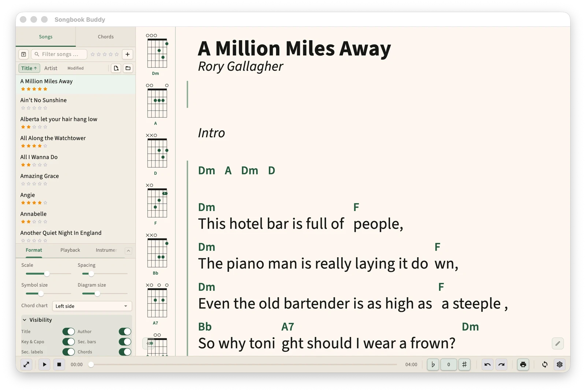Click the D chord diagram
The image size is (586, 392).
[x=157, y=154]
